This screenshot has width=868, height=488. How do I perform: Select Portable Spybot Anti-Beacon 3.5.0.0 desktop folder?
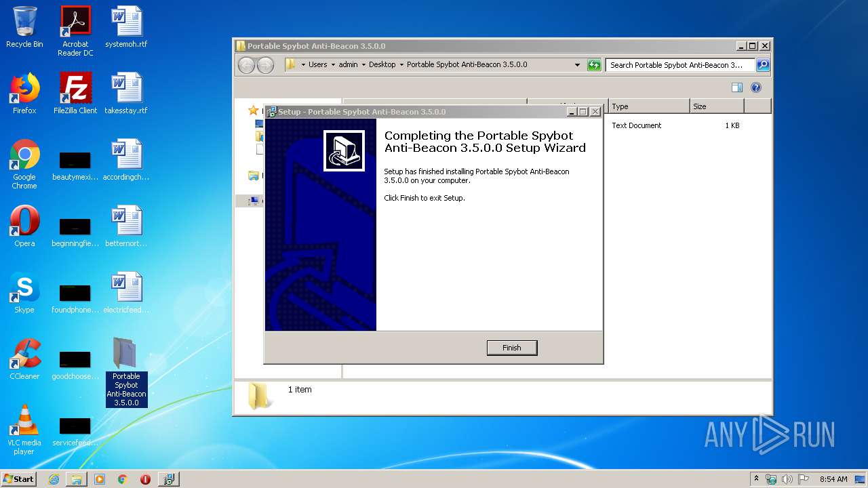(x=126, y=372)
